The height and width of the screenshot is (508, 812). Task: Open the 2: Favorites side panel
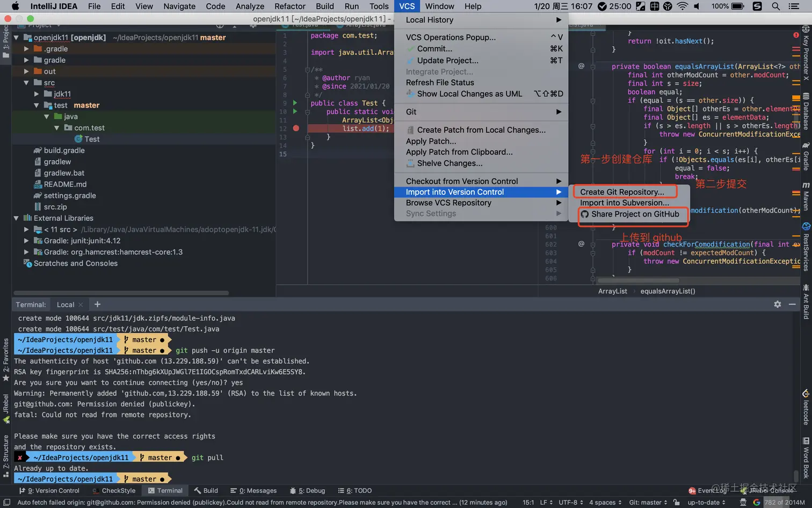click(x=6, y=360)
